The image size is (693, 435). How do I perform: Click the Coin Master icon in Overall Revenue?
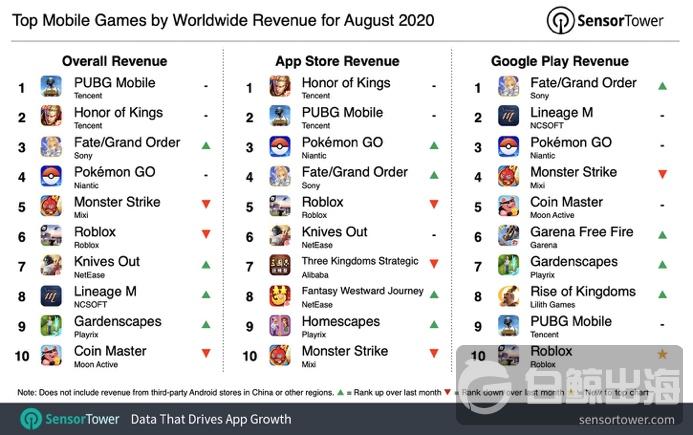point(51,355)
